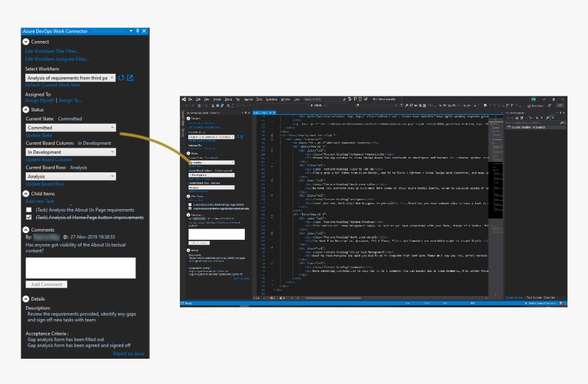Open Tools menu in Visual Studio window
The height and width of the screenshot is (384, 588).
pos(258,99)
